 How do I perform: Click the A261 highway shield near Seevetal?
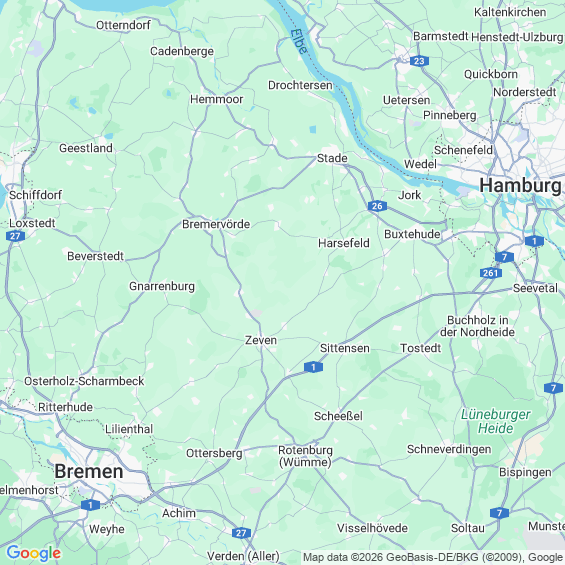point(491,273)
